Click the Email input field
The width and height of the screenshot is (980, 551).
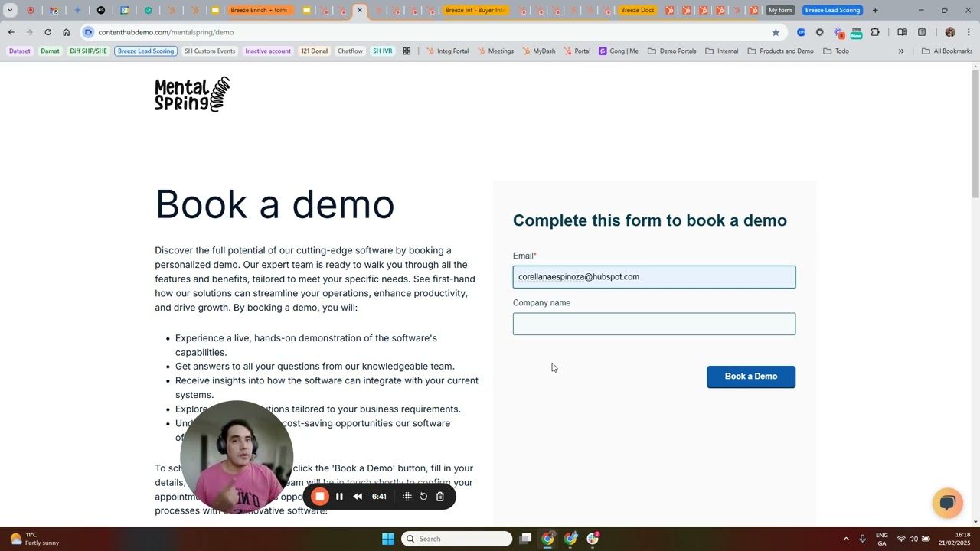coord(654,277)
